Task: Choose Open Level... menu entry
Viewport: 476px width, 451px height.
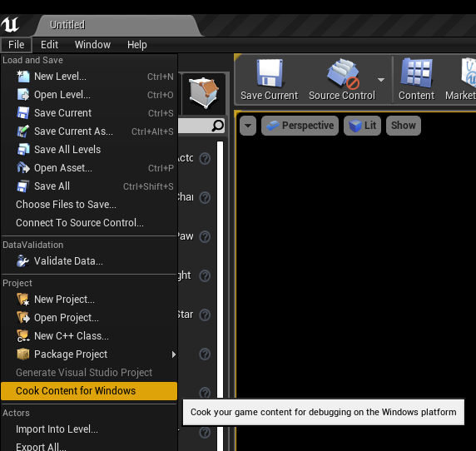Action: 89,95
